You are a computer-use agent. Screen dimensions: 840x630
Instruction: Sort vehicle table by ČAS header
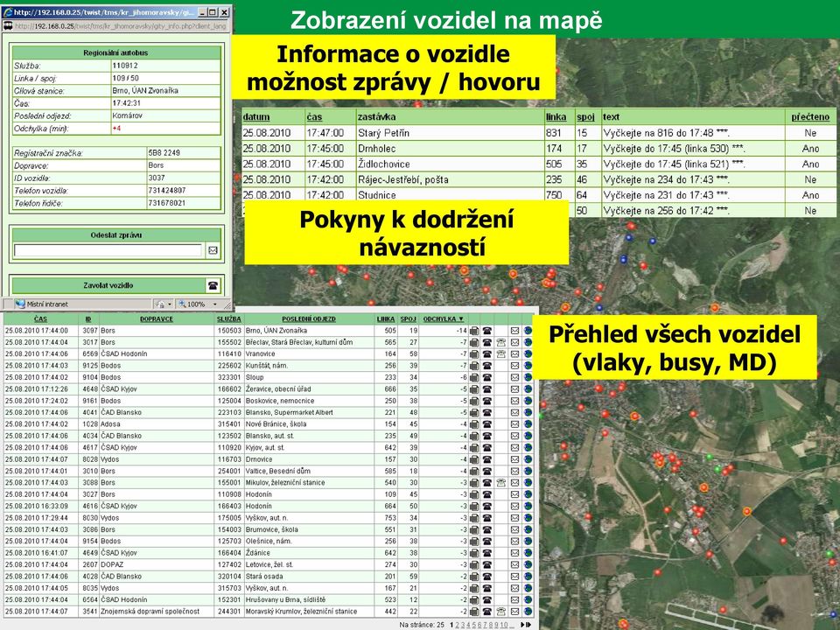click(40, 318)
